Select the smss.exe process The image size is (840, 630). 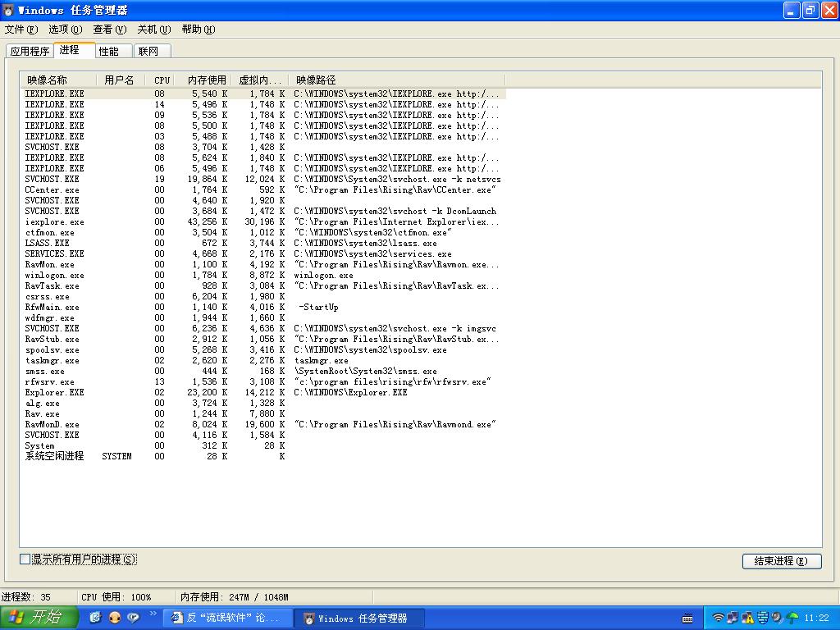tap(263, 371)
